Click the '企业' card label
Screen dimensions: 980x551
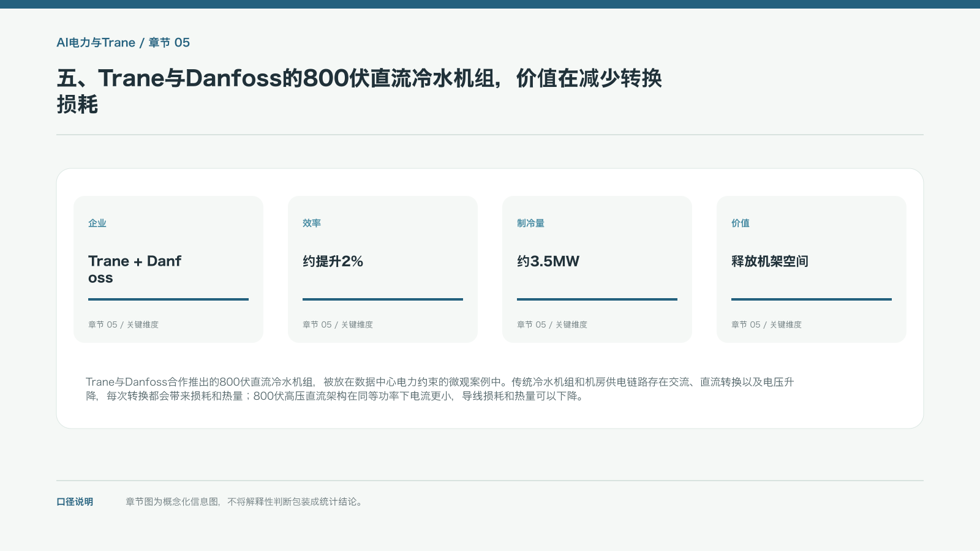coord(97,223)
